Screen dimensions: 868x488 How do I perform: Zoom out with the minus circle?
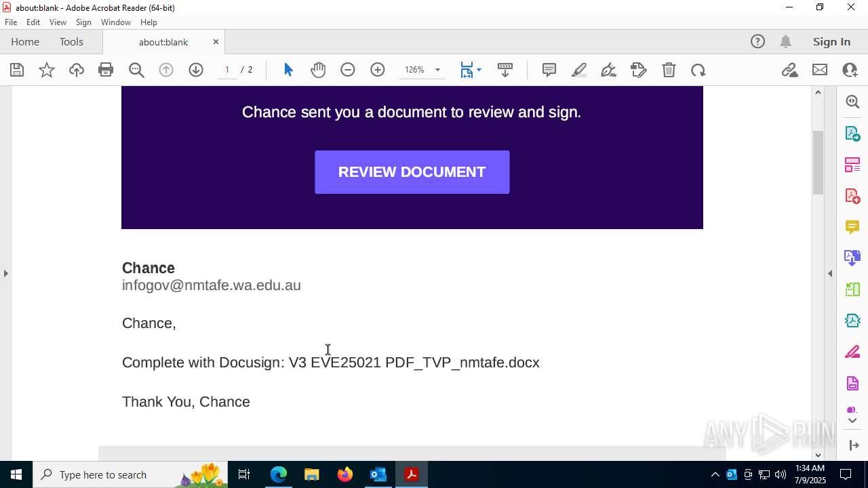(x=348, y=70)
